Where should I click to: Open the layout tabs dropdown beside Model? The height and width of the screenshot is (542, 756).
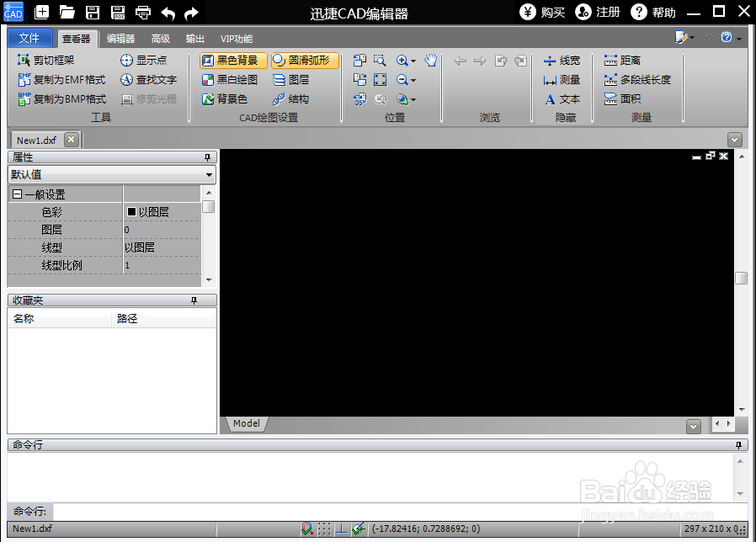pyautogui.click(x=694, y=426)
